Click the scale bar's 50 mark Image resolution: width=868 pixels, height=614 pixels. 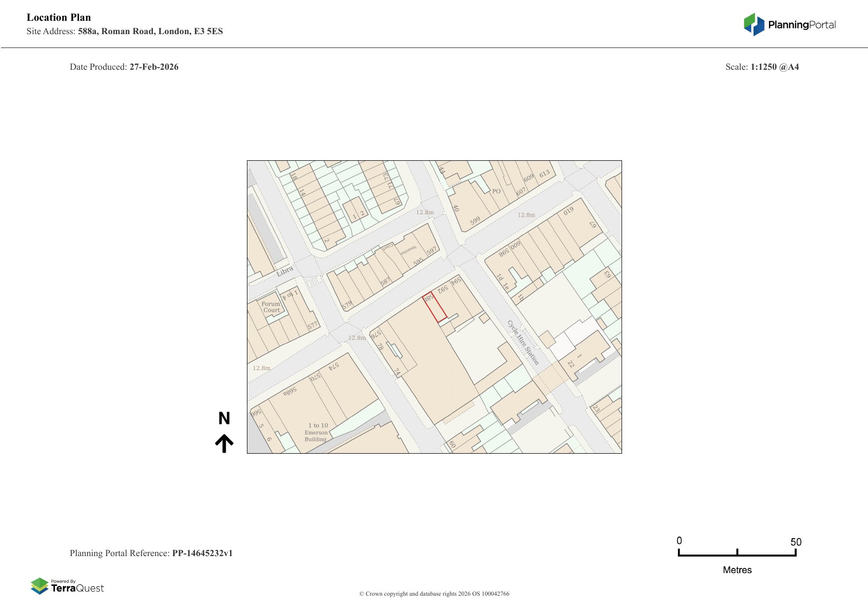pyautogui.click(x=795, y=542)
